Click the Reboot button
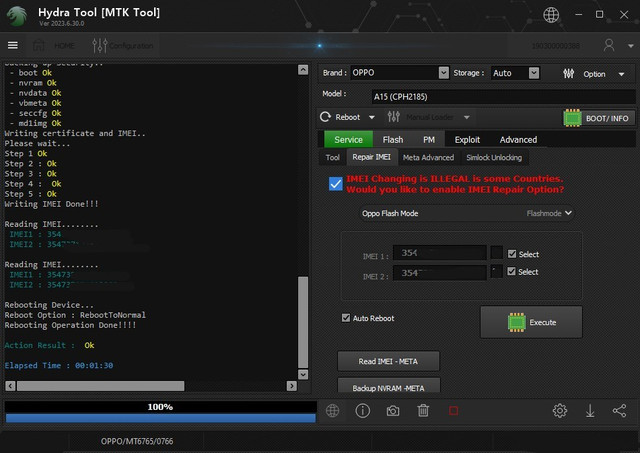 pos(340,117)
